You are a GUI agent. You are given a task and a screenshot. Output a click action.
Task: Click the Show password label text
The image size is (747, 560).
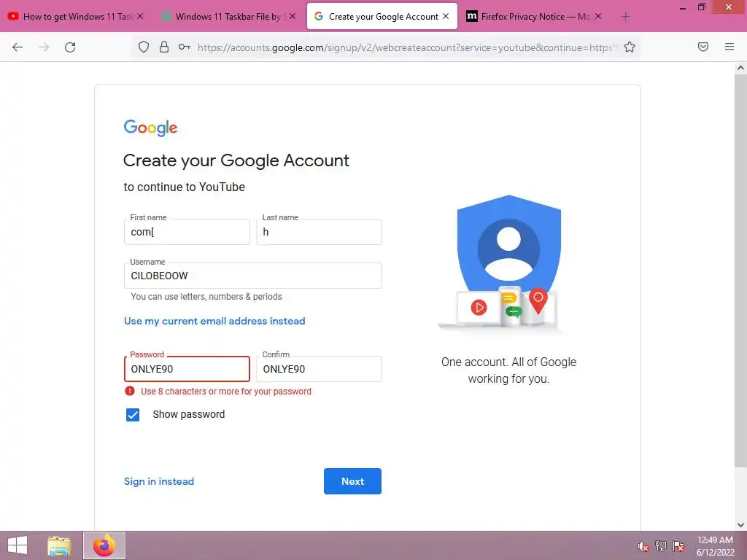[189, 414]
